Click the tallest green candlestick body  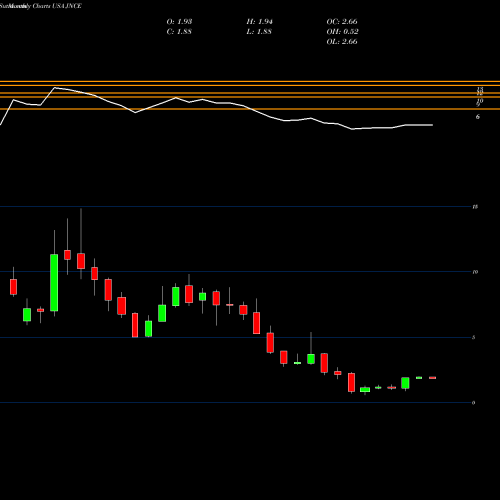pos(54,283)
